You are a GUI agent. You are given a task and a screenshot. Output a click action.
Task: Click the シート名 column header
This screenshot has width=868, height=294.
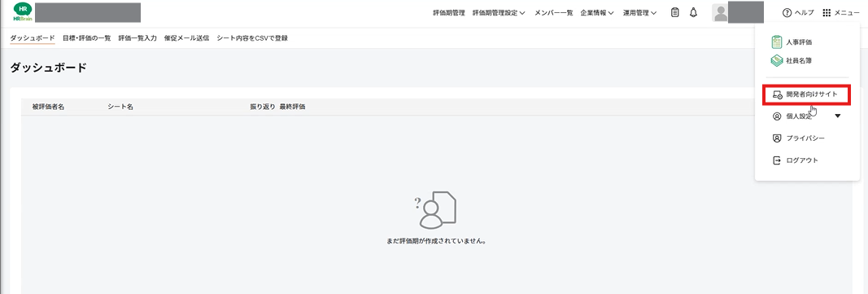click(x=120, y=107)
